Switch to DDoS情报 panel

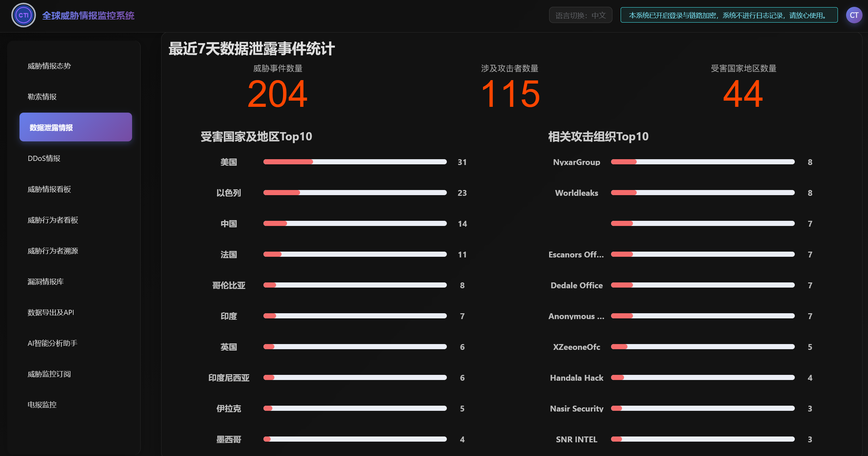[44, 158]
